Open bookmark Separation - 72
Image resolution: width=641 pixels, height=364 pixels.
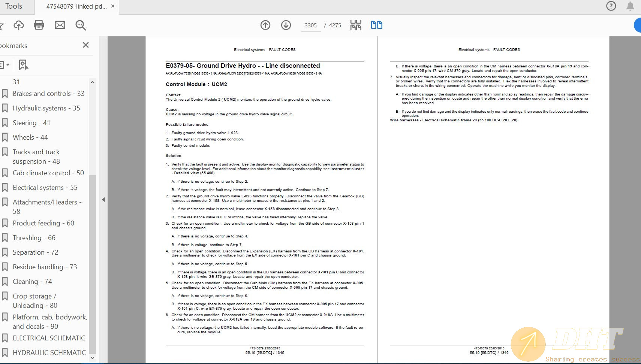[36, 252]
